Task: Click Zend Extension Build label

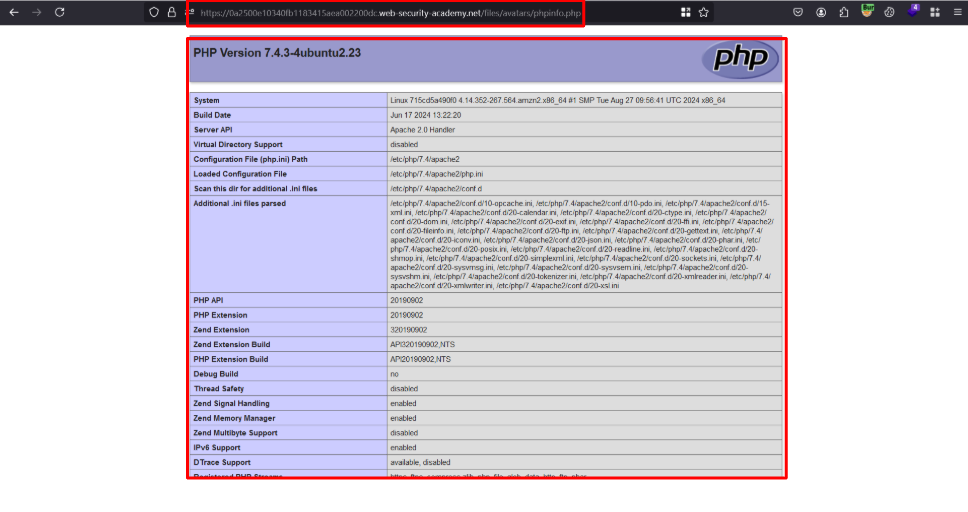Action: click(232, 345)
